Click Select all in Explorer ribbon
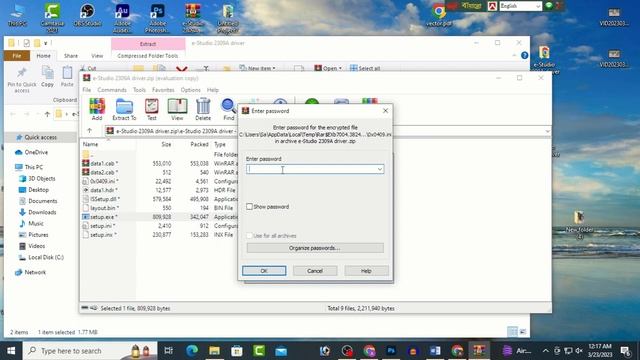Viewport: 640px width, 360px height. click(x=365, y=68)
